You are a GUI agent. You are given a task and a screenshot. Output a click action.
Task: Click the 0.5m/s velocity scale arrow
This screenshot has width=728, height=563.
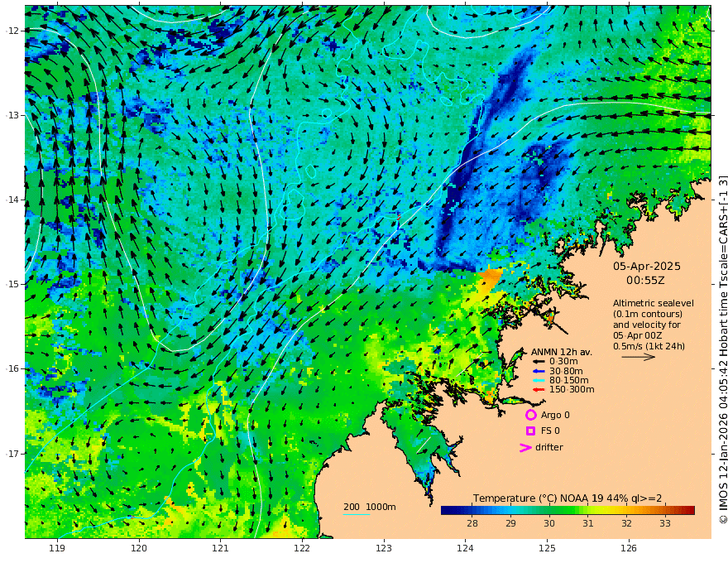point(639,357)
